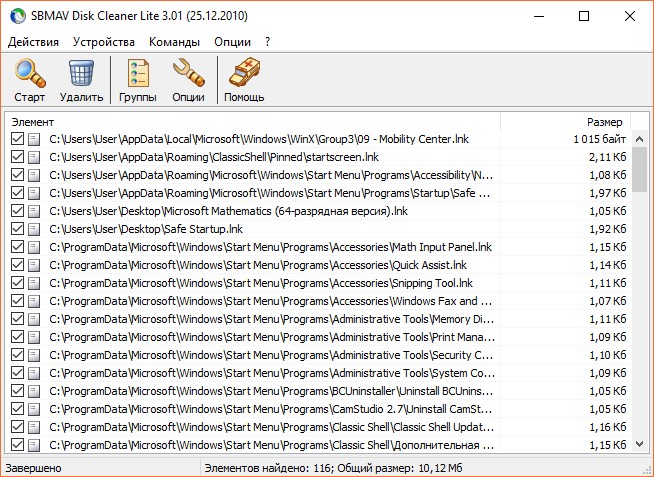
Task: Select the Uninstall BCUnins... row path
Action: pyautogui.click(x=272, y=391)
